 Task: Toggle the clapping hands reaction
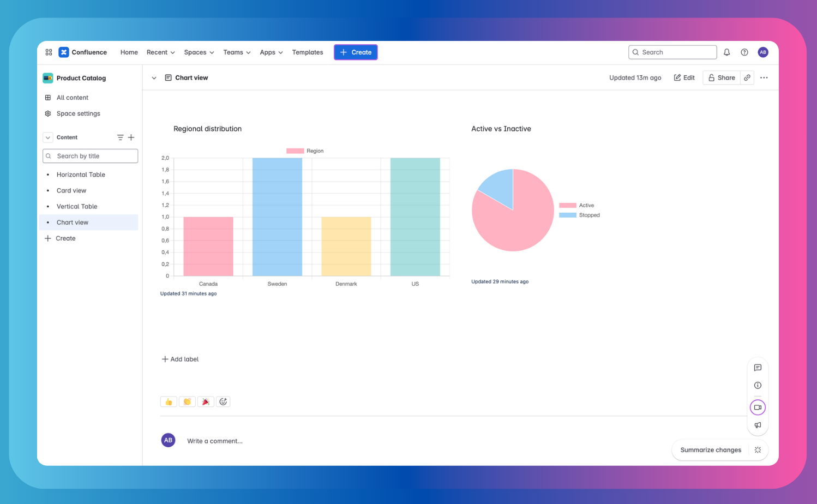coord(187,401)
